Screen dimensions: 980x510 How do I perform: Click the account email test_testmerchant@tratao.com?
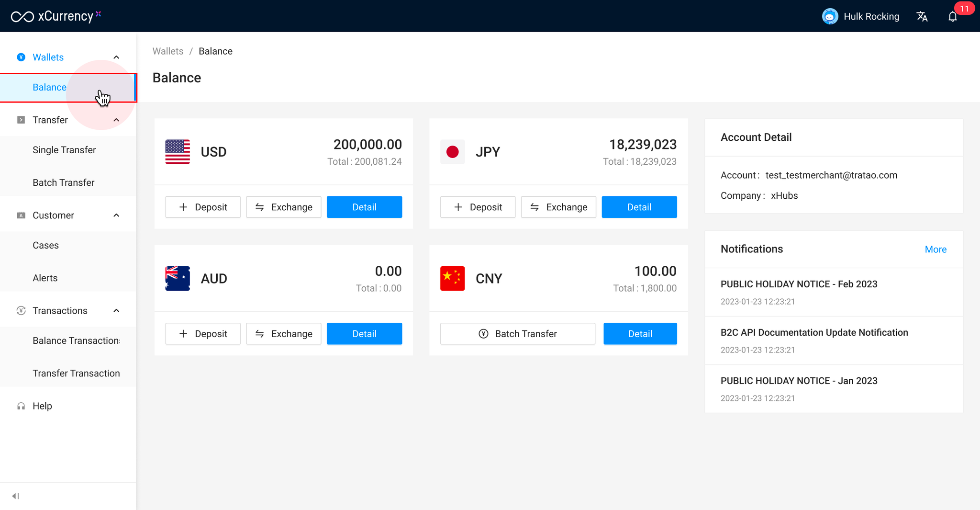pyautogui.click(x=831, y=175)
